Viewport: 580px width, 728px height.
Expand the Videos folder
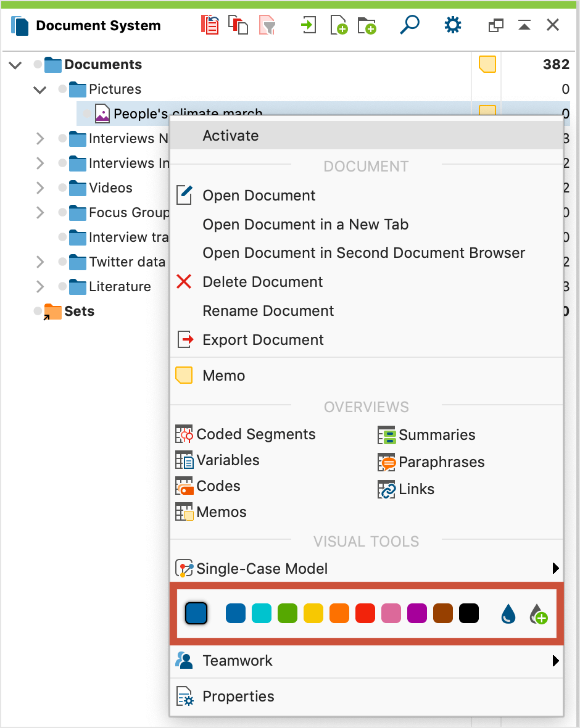pyautogui.click(x=40, y=188)
